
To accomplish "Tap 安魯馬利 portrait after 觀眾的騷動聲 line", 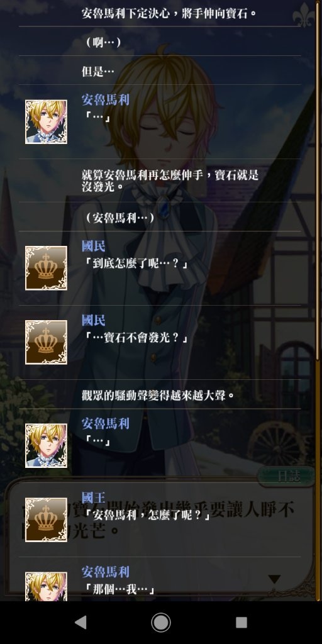I will coord(46,445).
